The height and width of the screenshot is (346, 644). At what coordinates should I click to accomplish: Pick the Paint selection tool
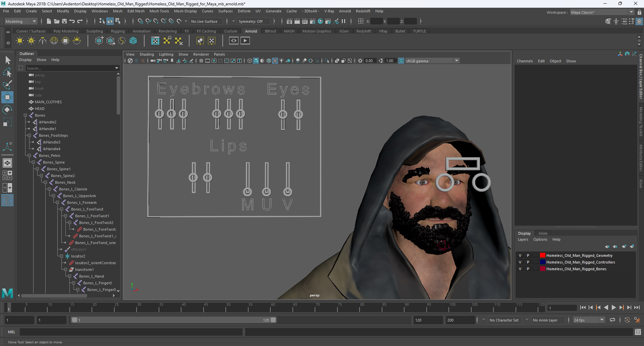(x=7, y=84)
